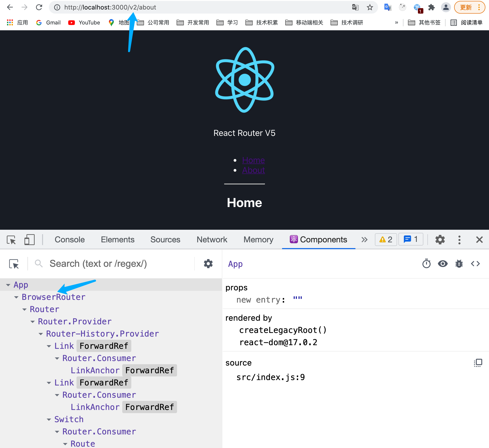Open the 其他书签 folder
Image resolution: width=489 pixels, height=448 pixels.
(424, 23)
